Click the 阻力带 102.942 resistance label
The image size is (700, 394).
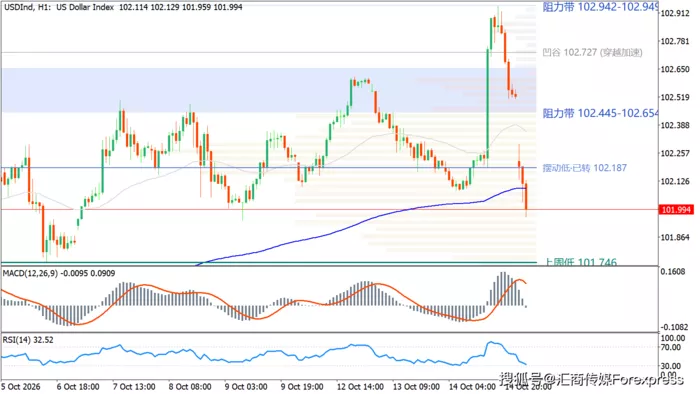[600, 7]
